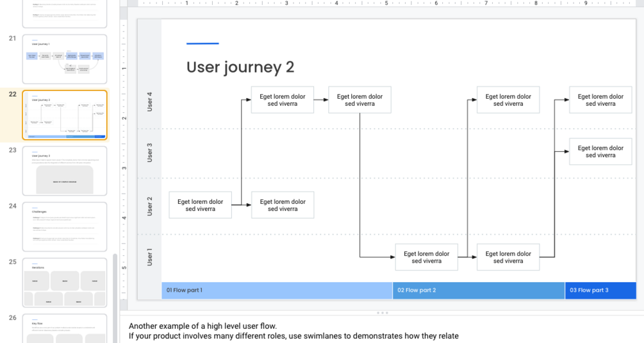Image resolution: width=644 pixels, height=343 pixels.
Task: Select the left text box in User 1 lane
Action: (x=427, y=257)
